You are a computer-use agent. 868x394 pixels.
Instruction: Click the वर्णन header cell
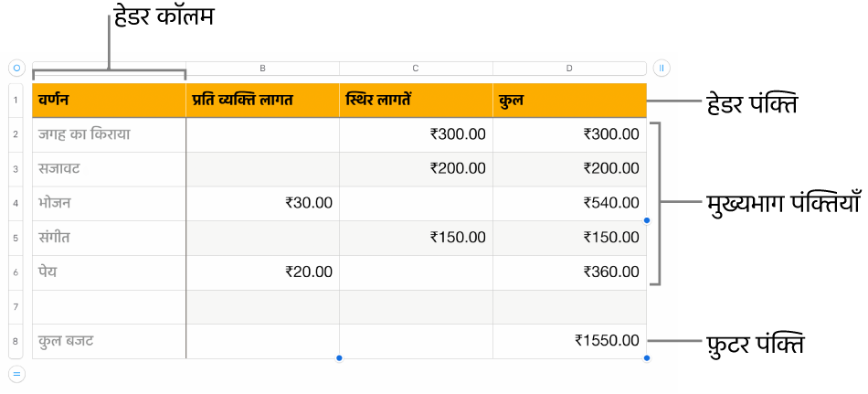coord(109,101)
